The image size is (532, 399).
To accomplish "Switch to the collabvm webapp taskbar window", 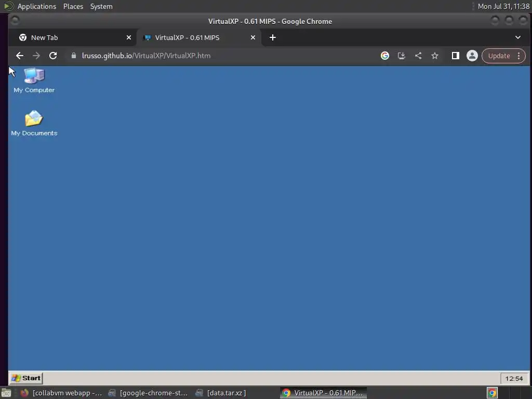I will [61, 393].
